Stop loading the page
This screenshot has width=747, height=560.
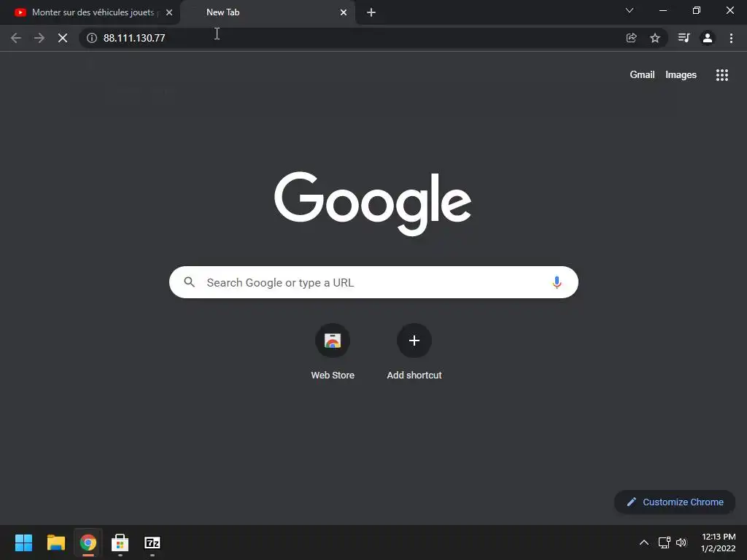pyautogui.click(x=63, y=38)
